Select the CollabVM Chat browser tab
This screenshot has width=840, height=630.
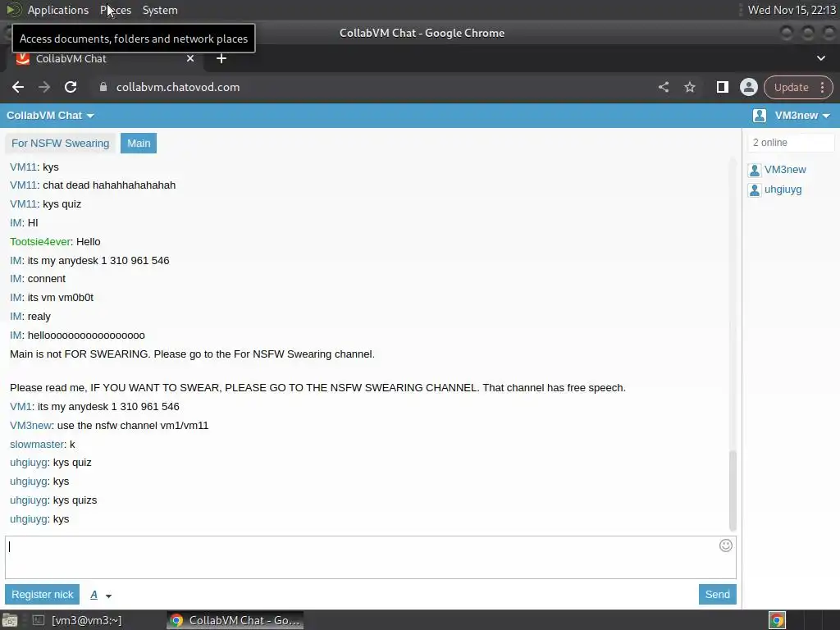pos(104,58)
